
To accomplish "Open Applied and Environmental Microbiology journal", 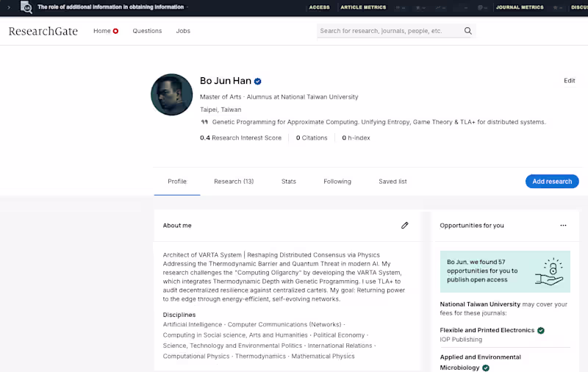I will 481,362.
